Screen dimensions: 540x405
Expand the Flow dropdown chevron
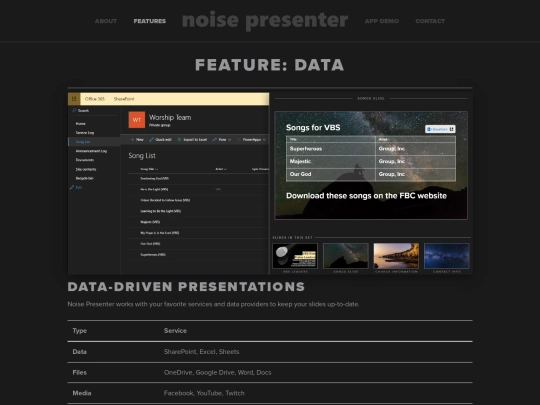(x=229, y=140)
